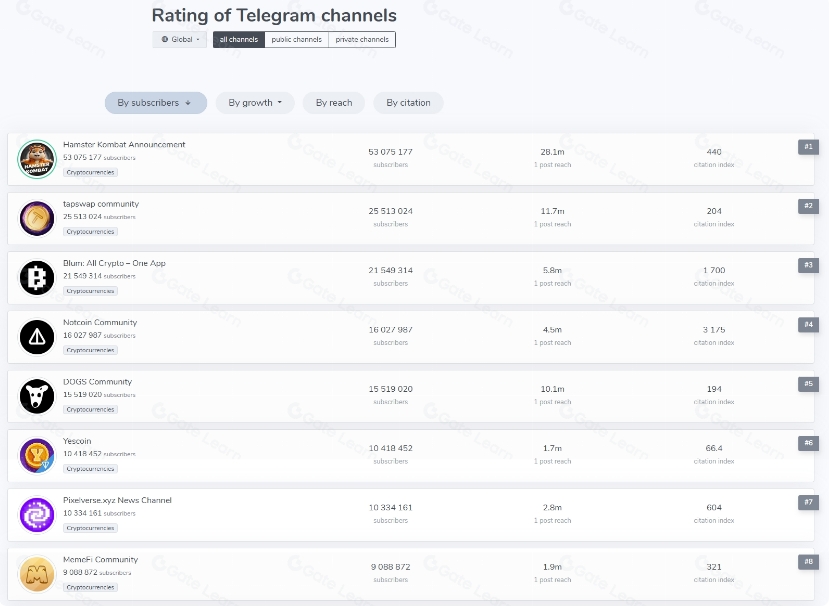The image size is (829, 606).
Task: Open Blum: All Crypto – One App link
Action: [x=114, y=263]
